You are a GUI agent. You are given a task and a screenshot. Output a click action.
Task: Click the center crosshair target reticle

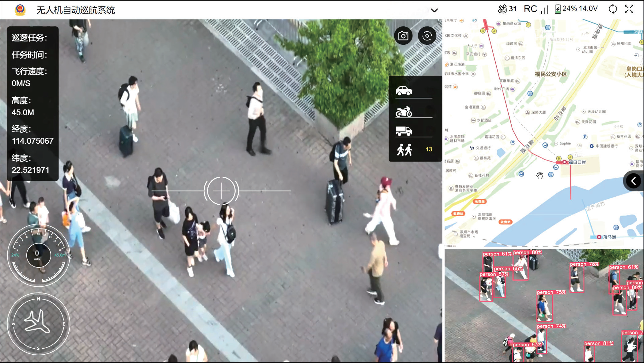pyautogui.click(x=221, y=191)
